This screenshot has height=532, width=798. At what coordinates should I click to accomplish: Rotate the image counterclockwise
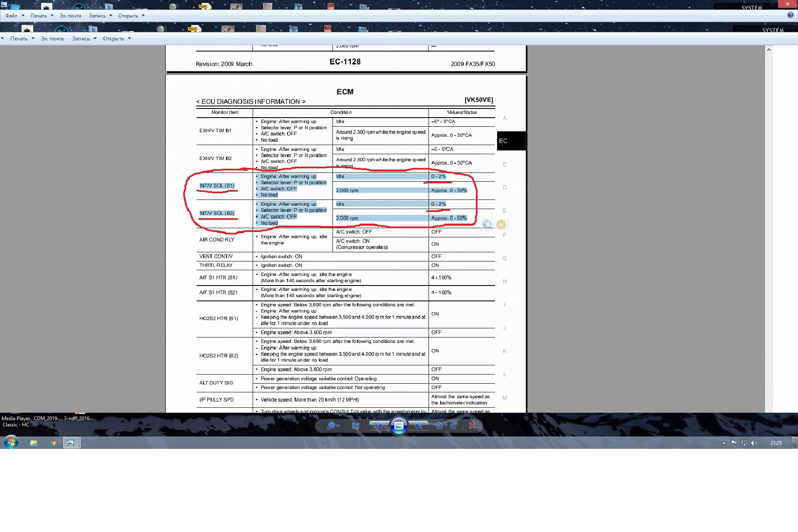[439, 426]
